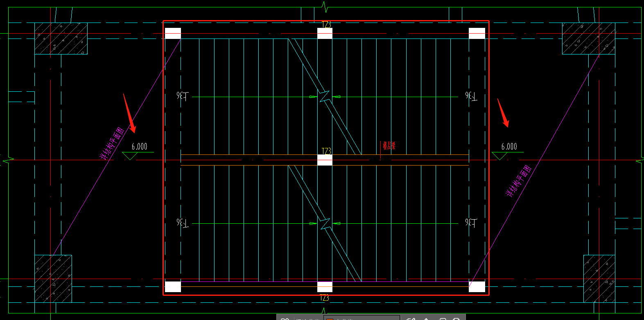Select the upper-left hatched concrete column
Screen dimensions: 644x320
coord(61,39)
